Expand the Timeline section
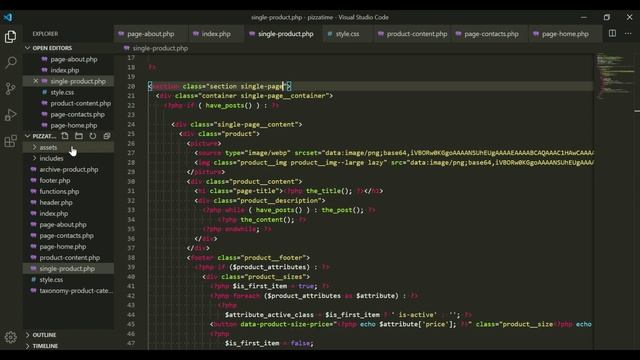This screenshot has width=640, height=360. [x=68, y=346]
